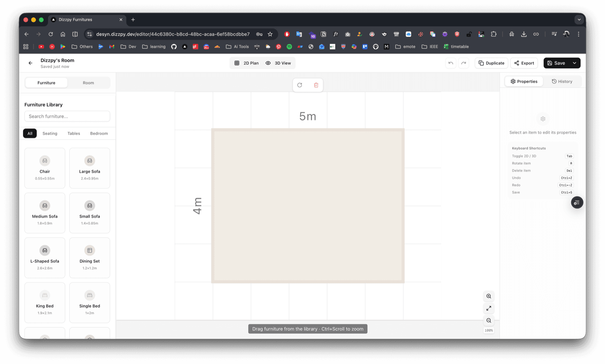Open the IEEE bookmarks folder
The image size is (605, 364).
[x=430, y=46]
